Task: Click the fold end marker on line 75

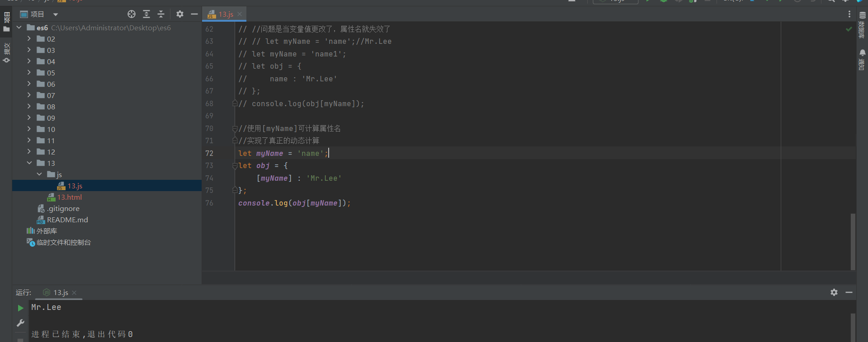Action: coord(235,190)
